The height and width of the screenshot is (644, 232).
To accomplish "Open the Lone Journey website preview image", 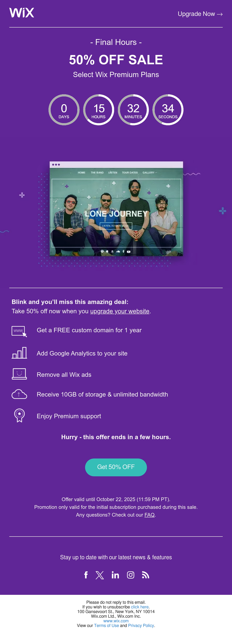I will (116, 209).
